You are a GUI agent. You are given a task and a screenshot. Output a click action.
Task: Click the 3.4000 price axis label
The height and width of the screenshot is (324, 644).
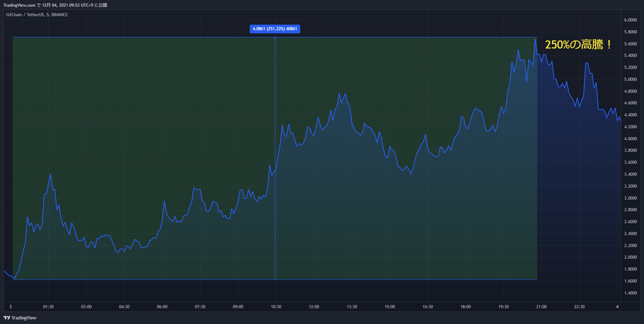pos(630,174)
